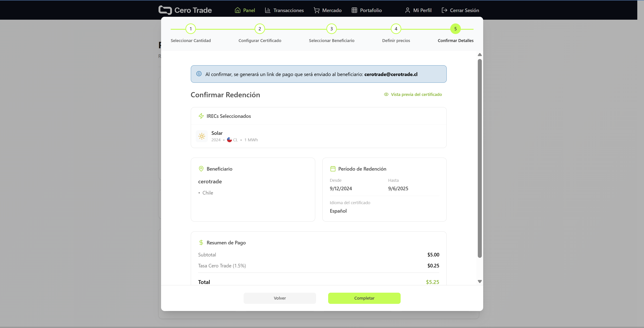Click the scrollbar down arrow
Image resolution: width=644 pixels, height=328 pixels.
[480, 281]
